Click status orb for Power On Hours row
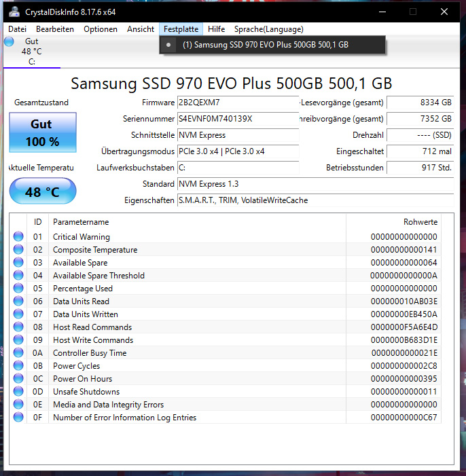The image size is (466, 476). click(x=18, y=378)
